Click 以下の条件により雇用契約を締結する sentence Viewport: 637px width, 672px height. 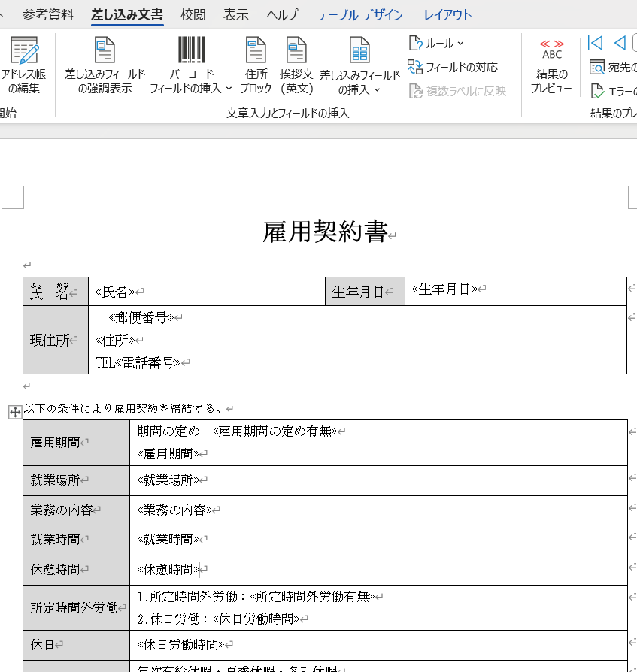123,408
